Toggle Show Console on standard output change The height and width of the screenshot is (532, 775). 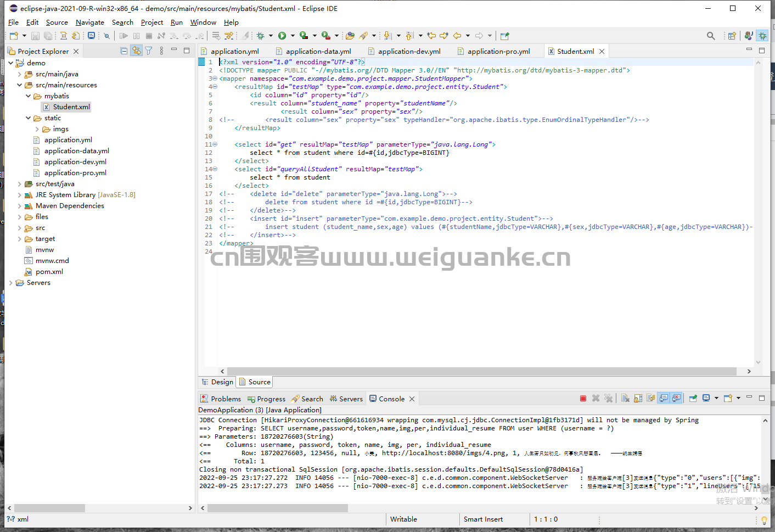pos(664,399)
